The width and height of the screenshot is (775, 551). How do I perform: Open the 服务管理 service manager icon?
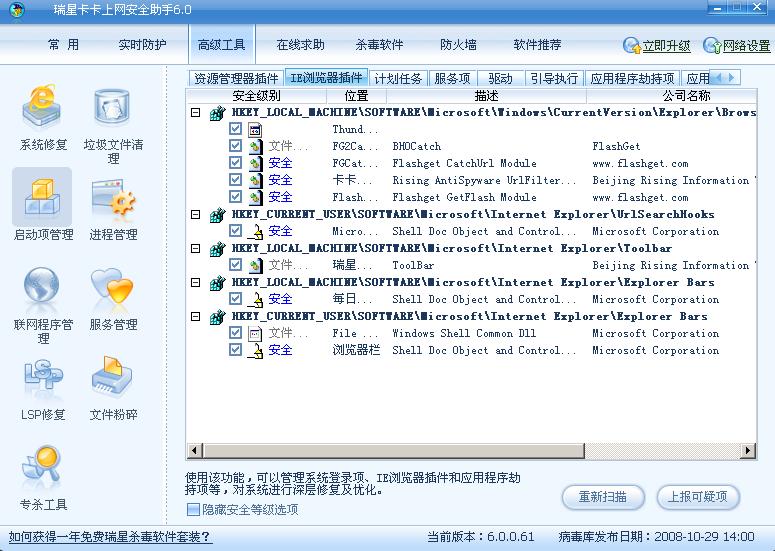(112, 285)
